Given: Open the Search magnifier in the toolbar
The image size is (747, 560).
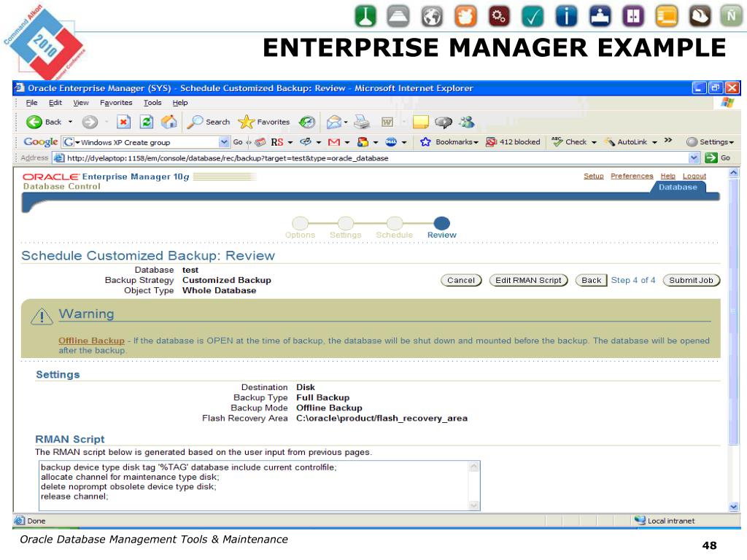Looking at the screenshot, I should click(195, 122).
